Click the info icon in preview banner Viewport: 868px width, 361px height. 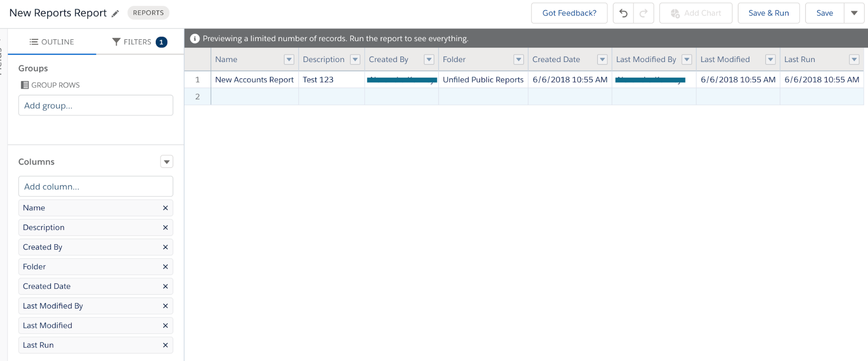(195, 39)
